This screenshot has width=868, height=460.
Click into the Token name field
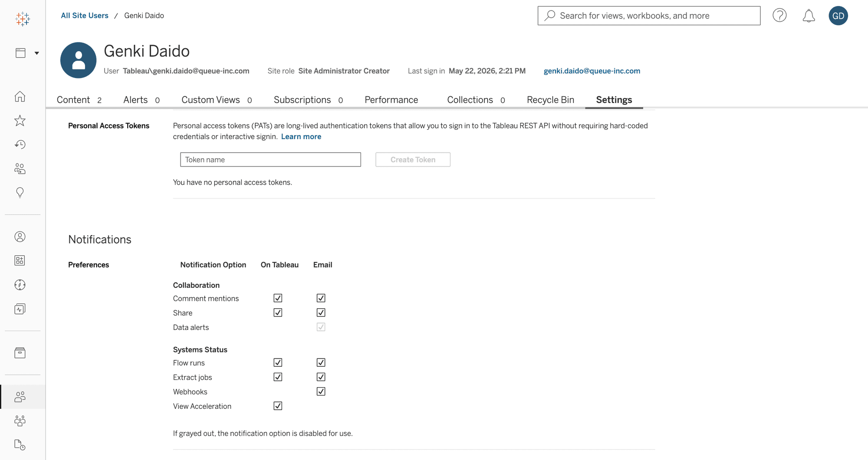coord(270,160)
